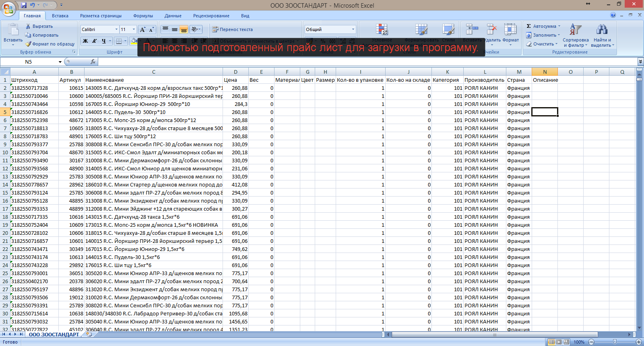Select the Наименование header cell
The width and height of the screenshot is (644, 346).
point(153,80)
